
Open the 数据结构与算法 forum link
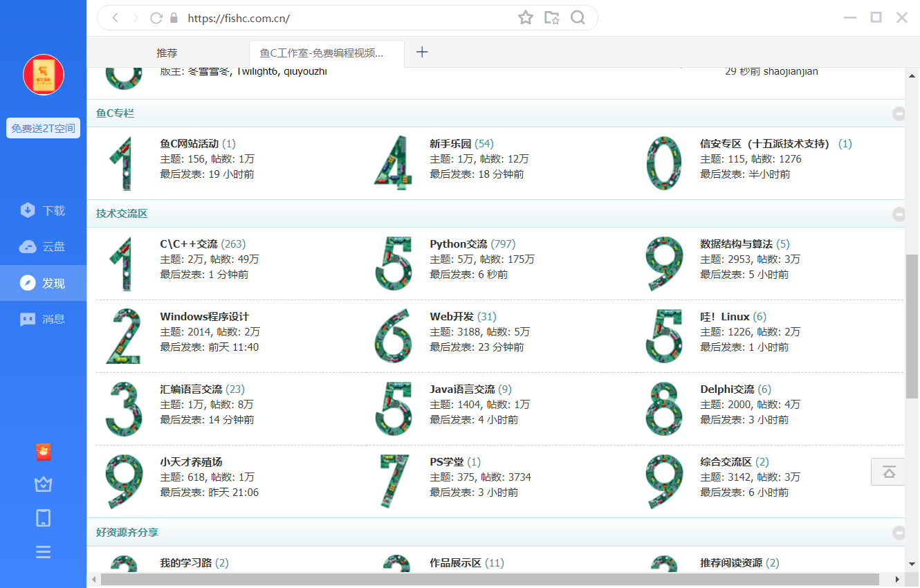coord(737,244)
